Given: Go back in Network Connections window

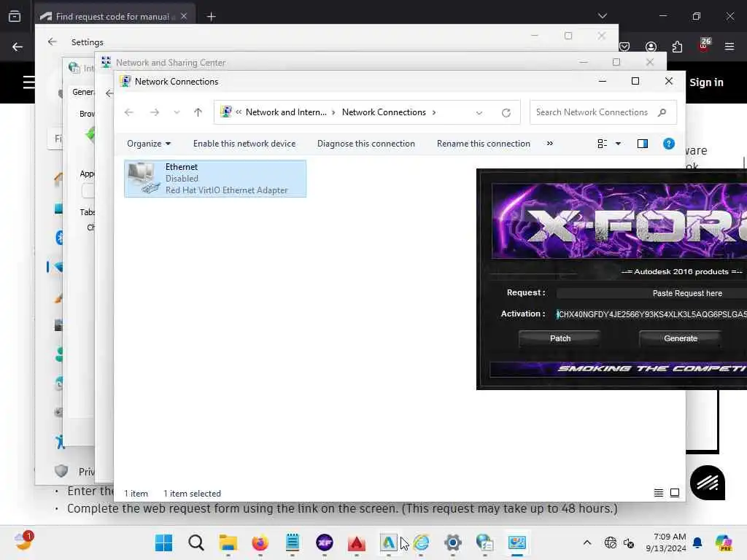Looking at the screenshot, I should tap(128, 112).
